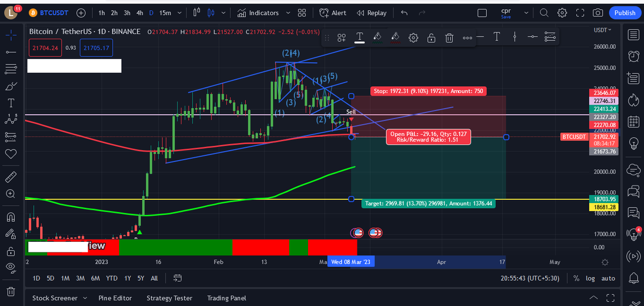The image size is (644, 306).
Task: Open more options ellipsis in floating toolbar
Action: pyautogui.click(x=467, y=38)
